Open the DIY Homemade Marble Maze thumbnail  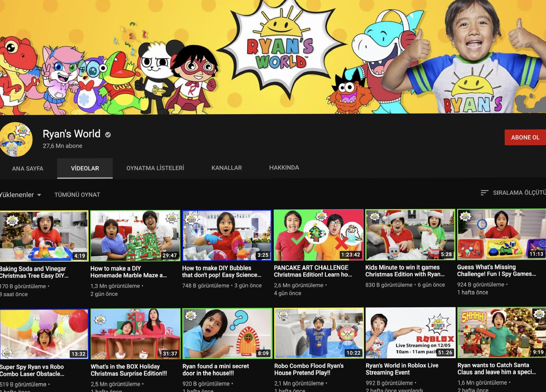click(135, 236)
